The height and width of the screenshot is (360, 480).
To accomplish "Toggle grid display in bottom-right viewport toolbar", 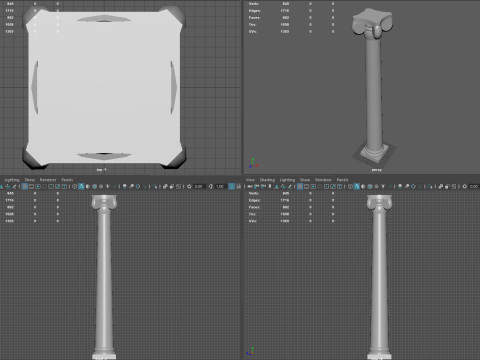I will [x=300, y=187].
